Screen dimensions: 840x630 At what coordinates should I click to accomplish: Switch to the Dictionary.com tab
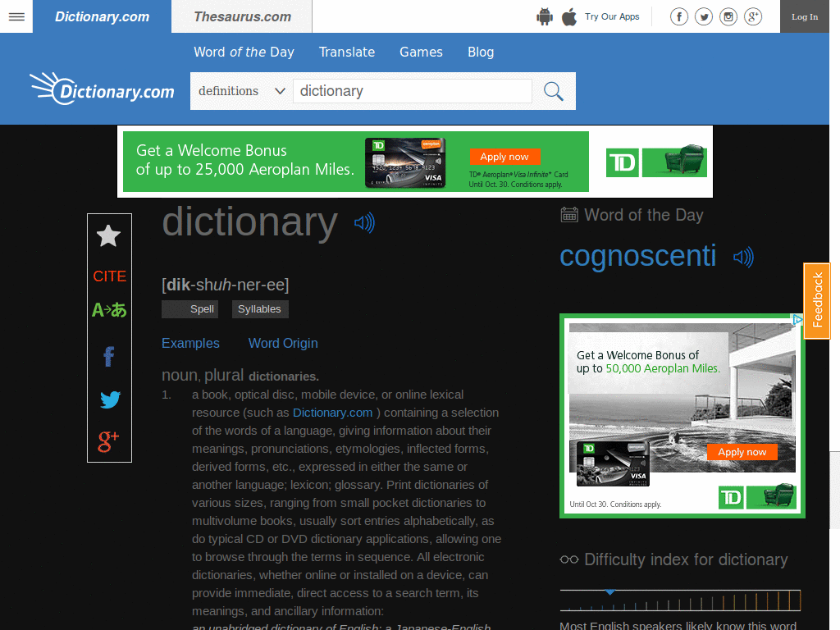(x=103, y=16)
